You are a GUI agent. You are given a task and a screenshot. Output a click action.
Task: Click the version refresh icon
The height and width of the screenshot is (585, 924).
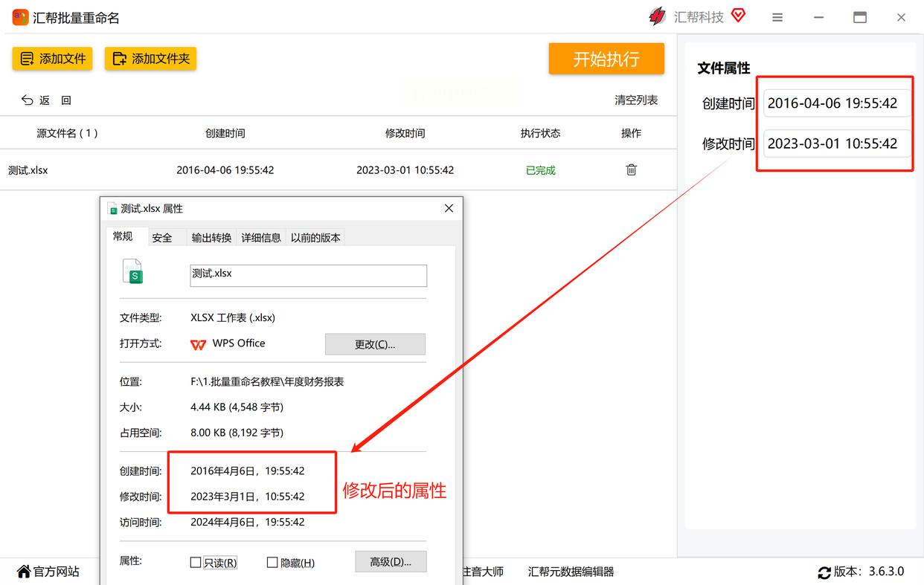(824, 572)
